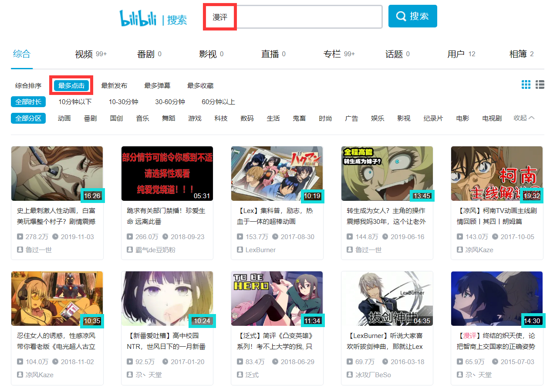Open the 番剧 results tab
This screenshot has height=392, width=550.
(x=149, y=54)
